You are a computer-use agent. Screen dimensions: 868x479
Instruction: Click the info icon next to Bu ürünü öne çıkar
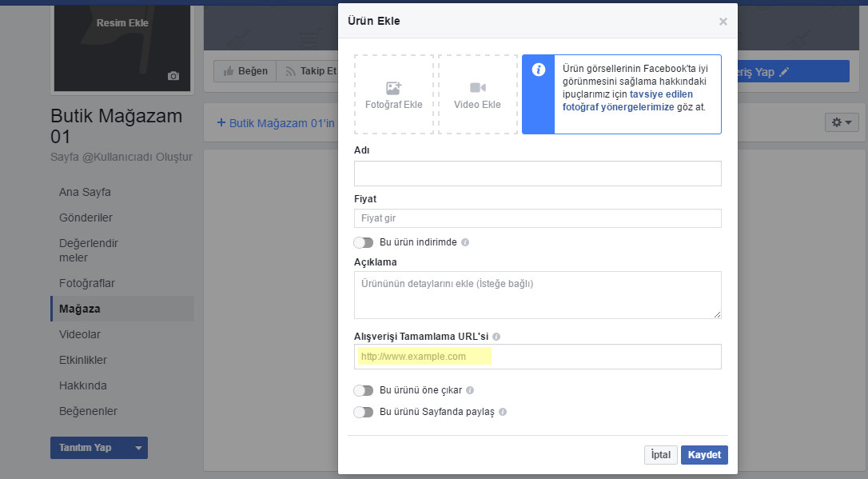click(470, 390)
